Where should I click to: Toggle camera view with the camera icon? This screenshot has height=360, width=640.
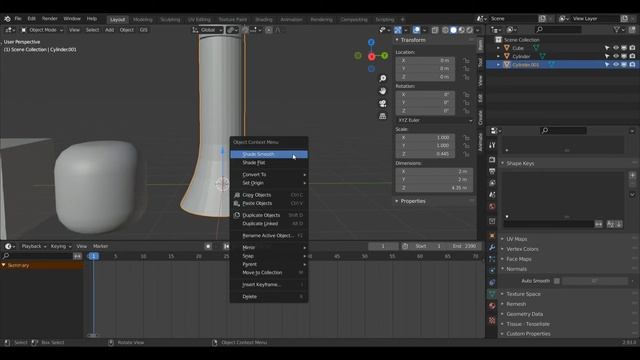pyautogui.click(x=382, y=104)
